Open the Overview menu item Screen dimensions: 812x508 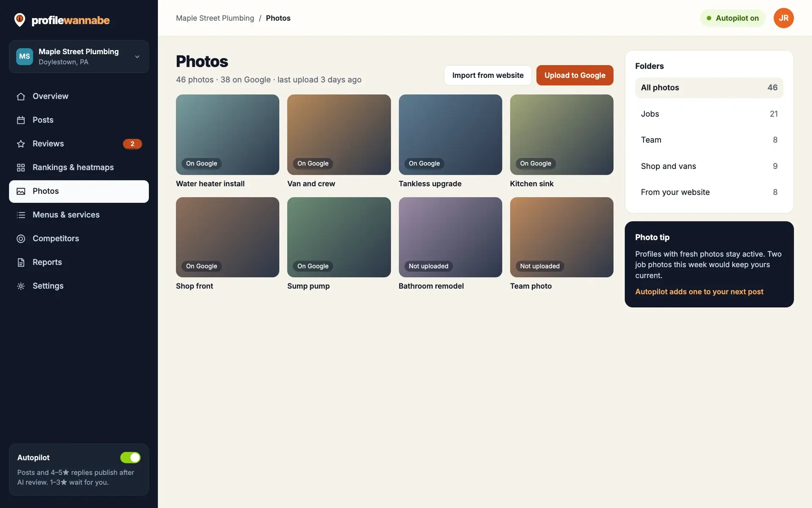pyautogui.click(x=79, y=97)
